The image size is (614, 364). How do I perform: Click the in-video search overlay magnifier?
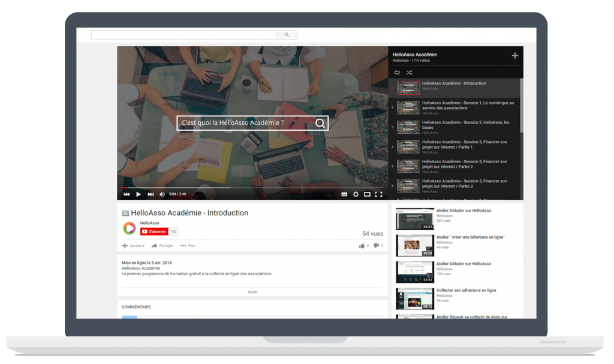click(320, 123)
